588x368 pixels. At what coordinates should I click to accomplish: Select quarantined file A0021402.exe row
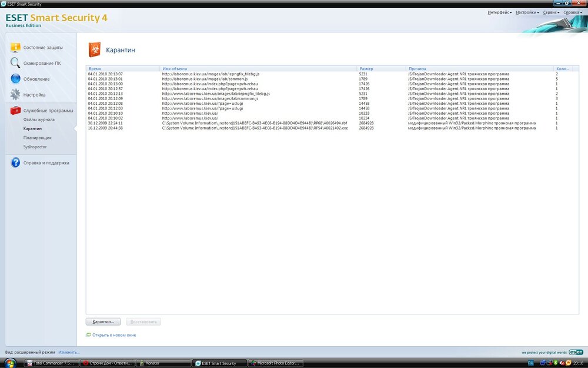click(332, 128)
